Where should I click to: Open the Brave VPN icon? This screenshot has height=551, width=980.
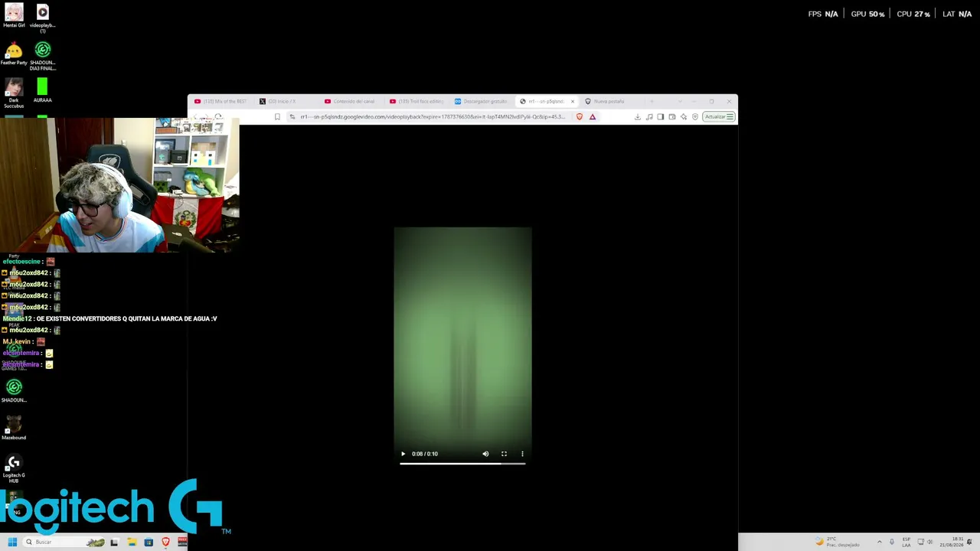coord(695,117)
